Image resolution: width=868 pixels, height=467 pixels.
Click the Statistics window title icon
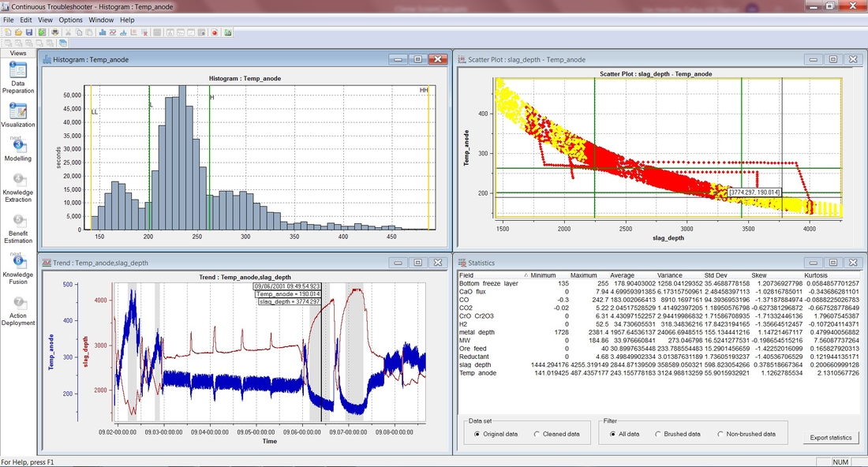click(462, 263)
